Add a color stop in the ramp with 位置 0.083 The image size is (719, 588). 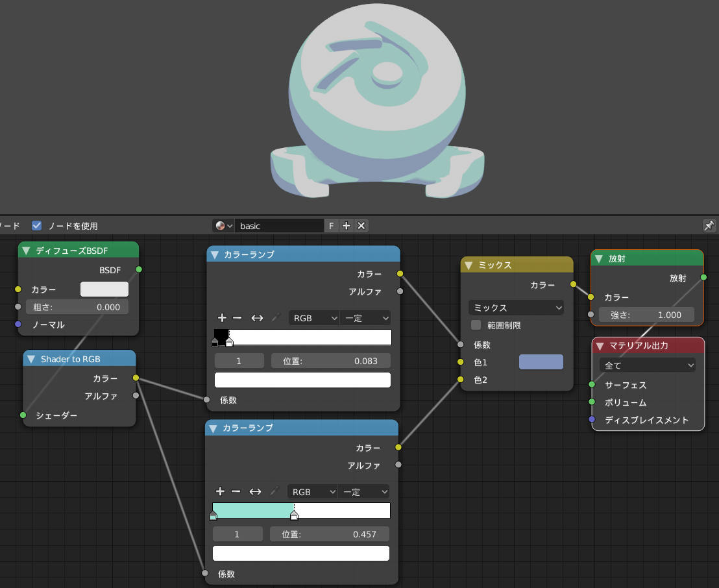click(x=222, y=318)
